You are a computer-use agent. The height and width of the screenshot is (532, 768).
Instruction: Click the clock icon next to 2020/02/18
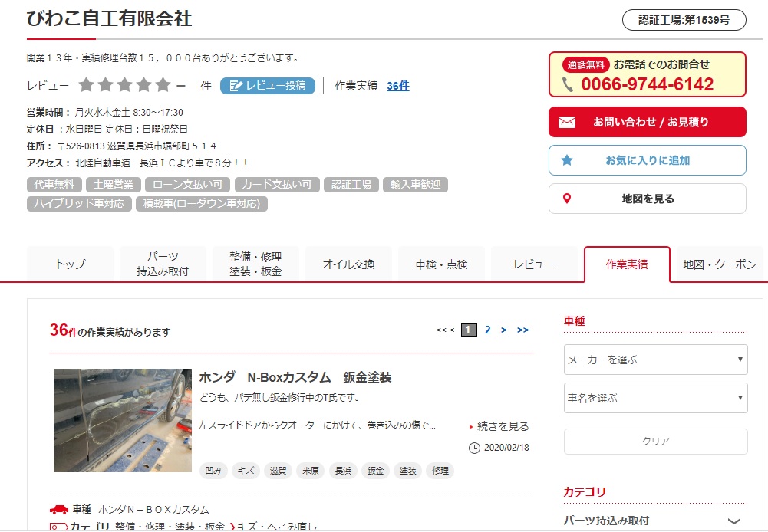pos(474,448)
